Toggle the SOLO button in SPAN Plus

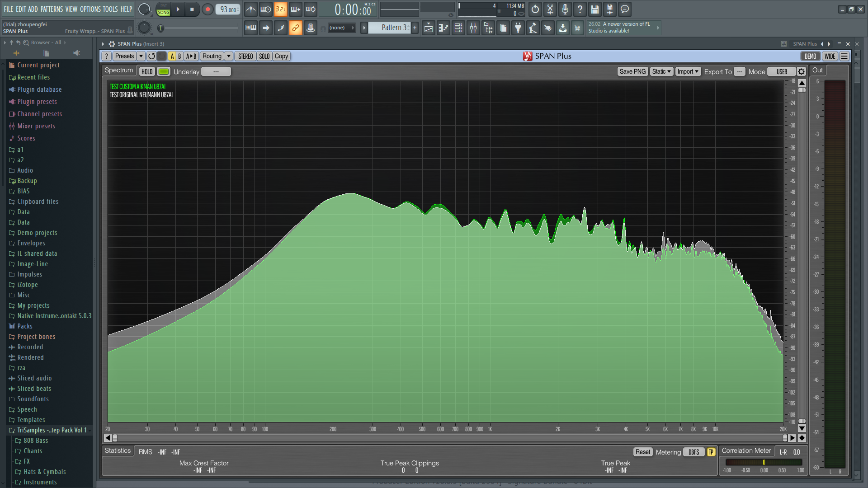tap(264, 56)
